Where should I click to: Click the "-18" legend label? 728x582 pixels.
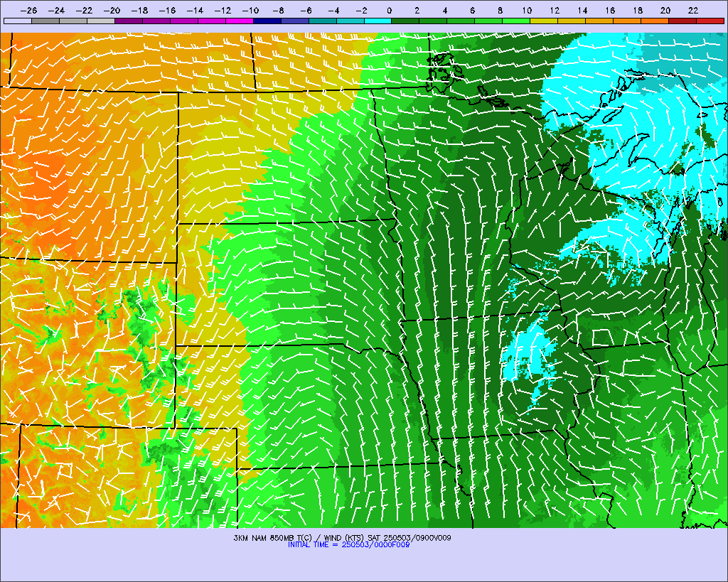(x=140, y=11)
